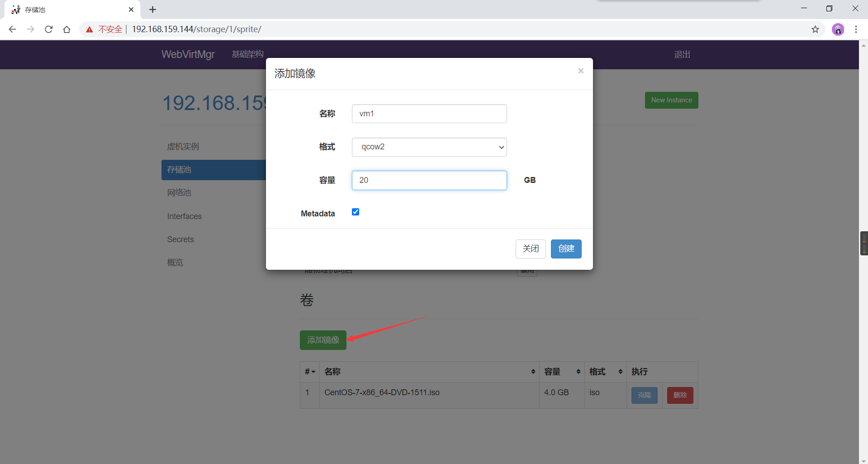Click the page scrollbar up arrow
Viewport: 868px width, 464px height.
(863, 45)
